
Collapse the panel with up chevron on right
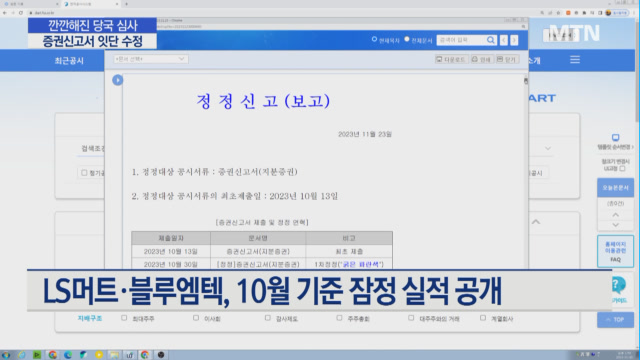(536, 222)
